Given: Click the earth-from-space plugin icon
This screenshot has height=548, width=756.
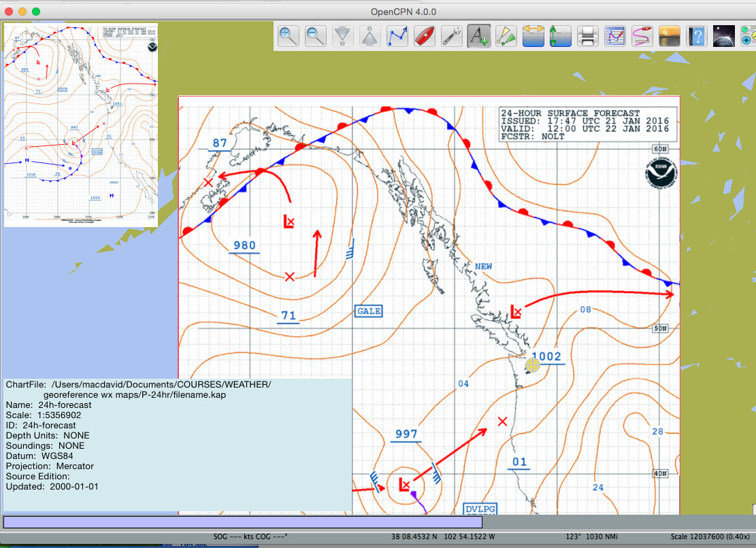Looking at the screenshot, I should 724,36.
